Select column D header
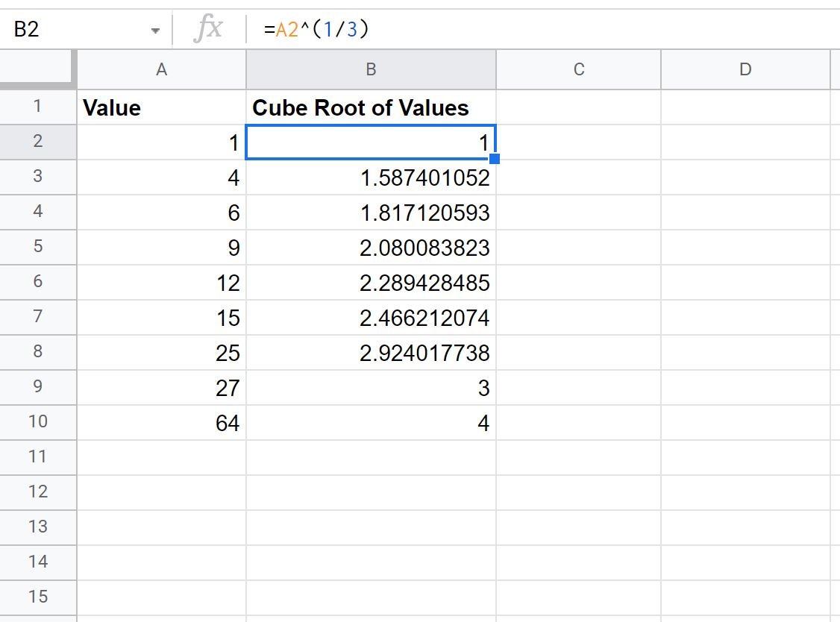840x622 pixels. click(x=745, y=69)
